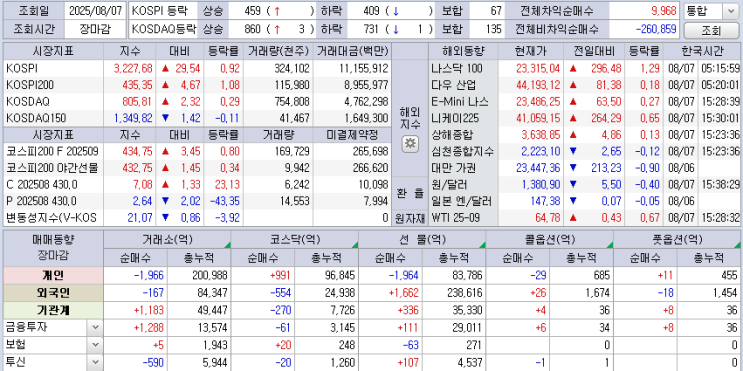Click the 거래대금(백만) column header

click(x=353, y=52)
